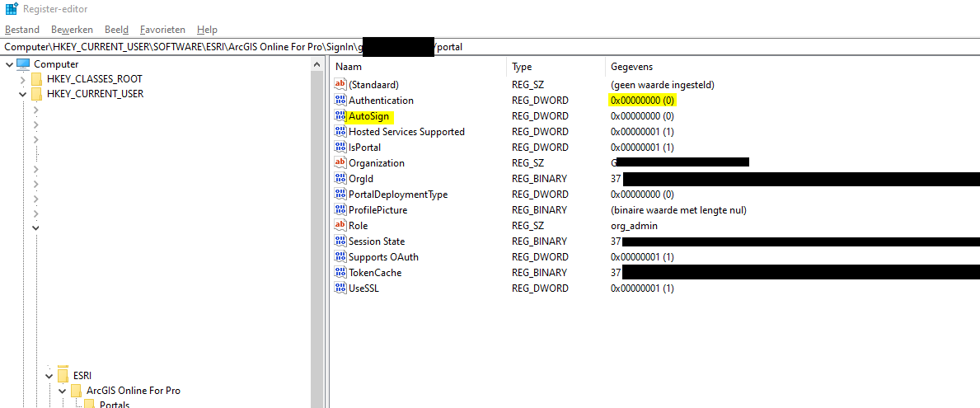This screenshot has width=980, height=408.
Task: Click the Supports OAuth value icon
Action: click(340, 256)
